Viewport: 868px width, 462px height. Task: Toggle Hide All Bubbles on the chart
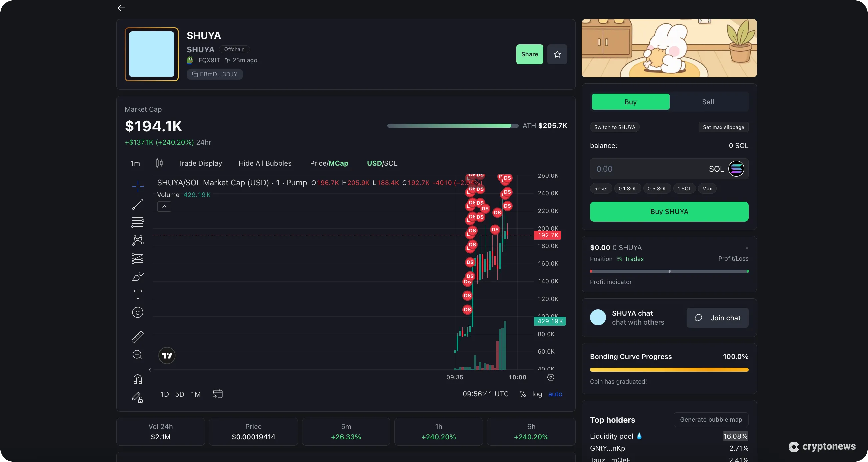[x=265, y=163]
